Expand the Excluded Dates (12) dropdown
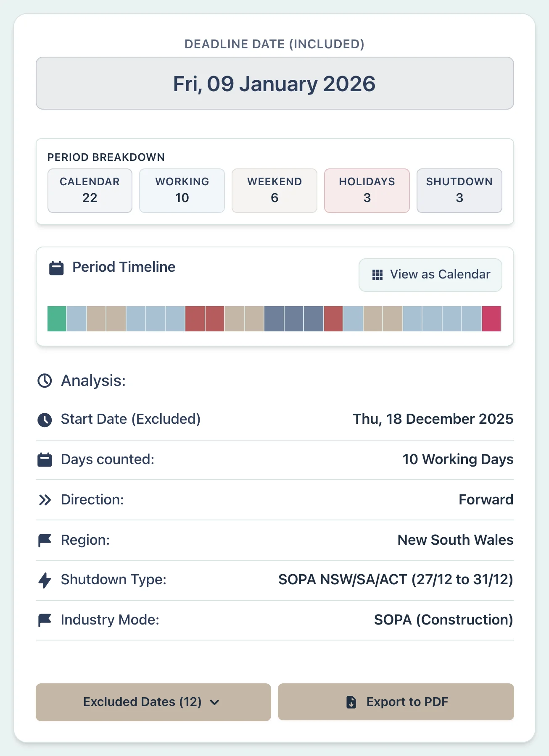Image resolution: width=549 pixels, height=756 pixels. [x=153, y=702]
